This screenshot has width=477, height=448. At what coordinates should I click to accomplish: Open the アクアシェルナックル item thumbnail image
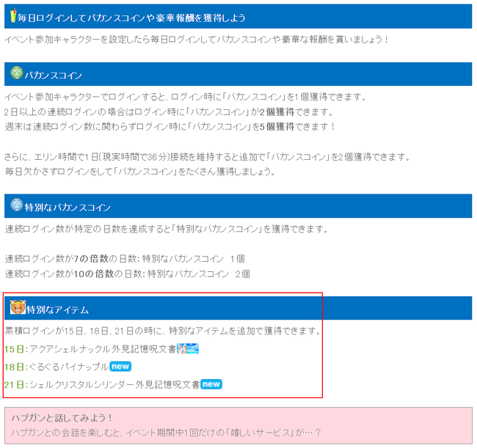click(188, 348)
